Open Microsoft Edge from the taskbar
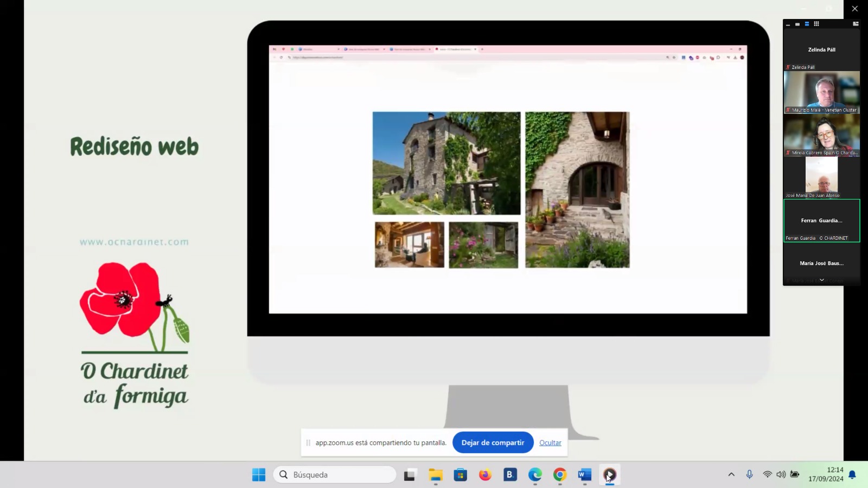This screenshot has width=868, height=488. [x=535, y=475]
